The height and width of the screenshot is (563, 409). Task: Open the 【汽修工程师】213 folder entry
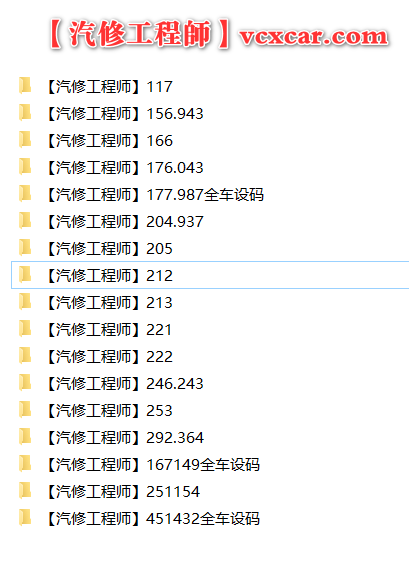pos(110,303)
